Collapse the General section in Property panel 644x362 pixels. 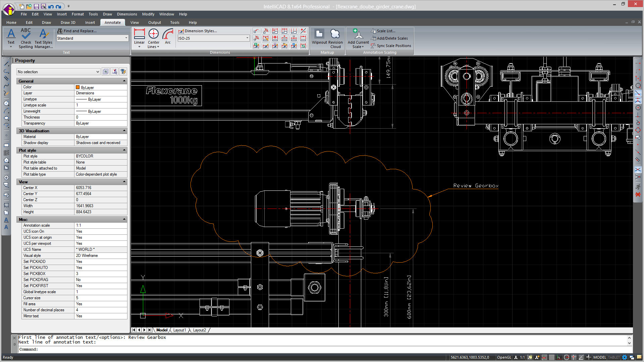pos(124,81)
